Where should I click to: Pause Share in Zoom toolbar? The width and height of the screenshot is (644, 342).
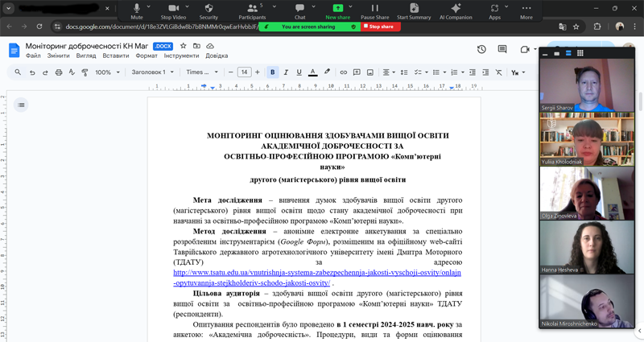click(374, 11)
